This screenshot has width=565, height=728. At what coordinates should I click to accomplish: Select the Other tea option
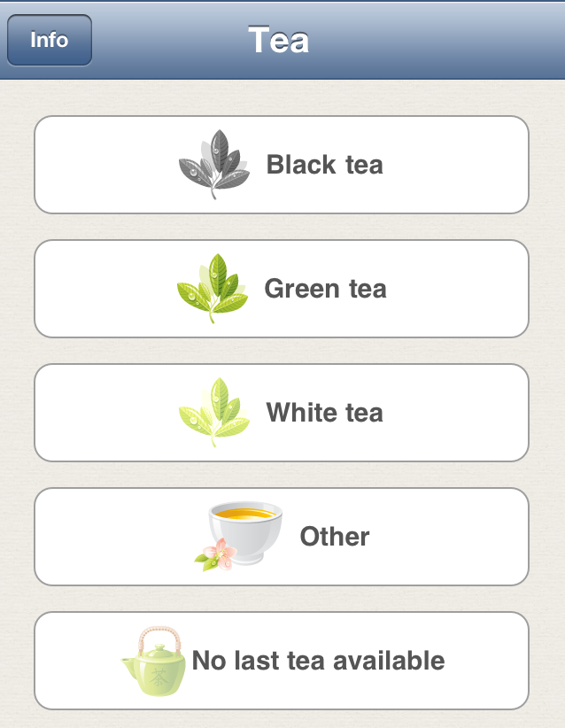282,537
